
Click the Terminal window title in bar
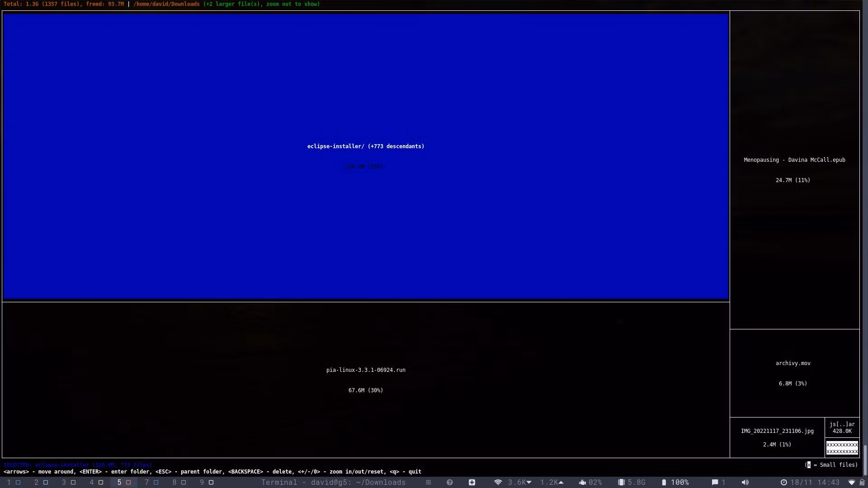click(x=333, y=483)
